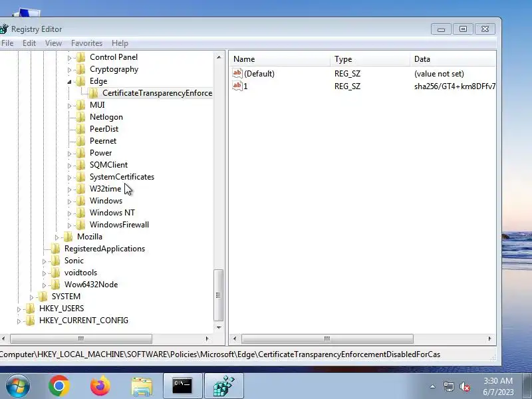Click the network tray icon
The height and width of the screenshot is (399, 532).
448,386
